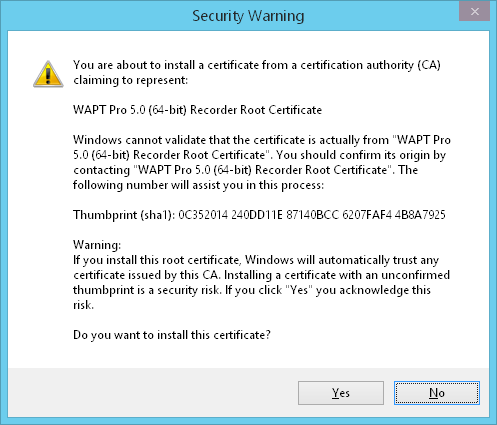Select the standalone WAPT Pro certificate name line
The image size is (497, 425).
pyautogui.click(x=198, y=110)
